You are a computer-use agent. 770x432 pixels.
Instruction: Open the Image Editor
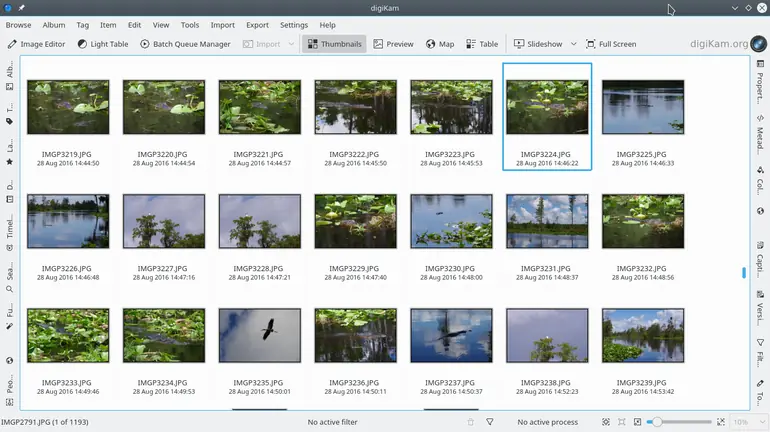coord(37,44)
